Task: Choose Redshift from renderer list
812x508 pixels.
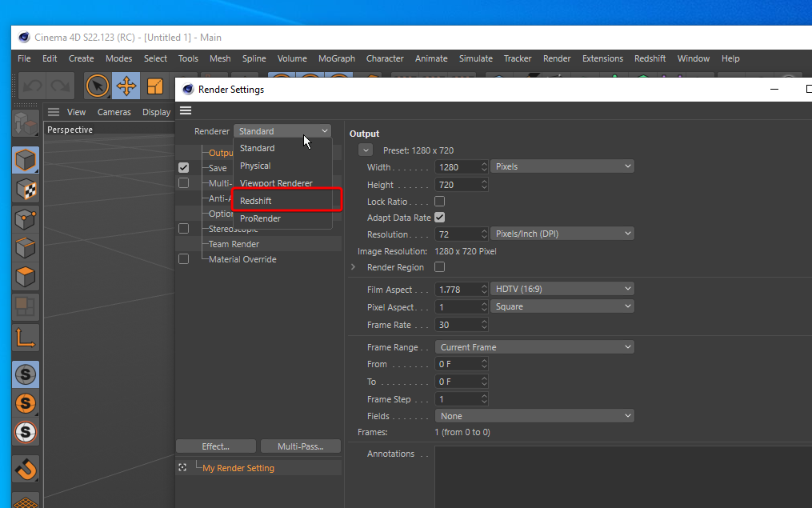Action: 283,201
